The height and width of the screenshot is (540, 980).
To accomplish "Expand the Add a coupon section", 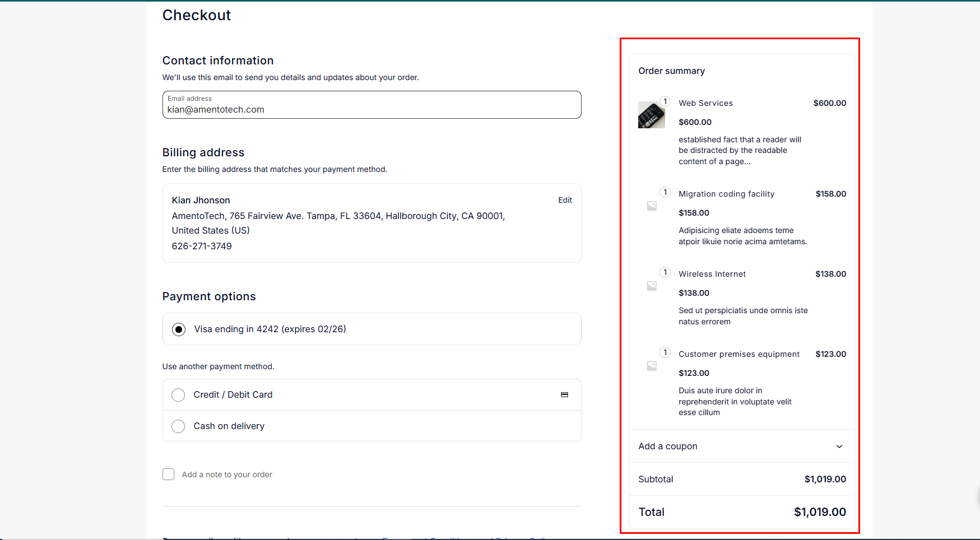I will tap(668, 446).
